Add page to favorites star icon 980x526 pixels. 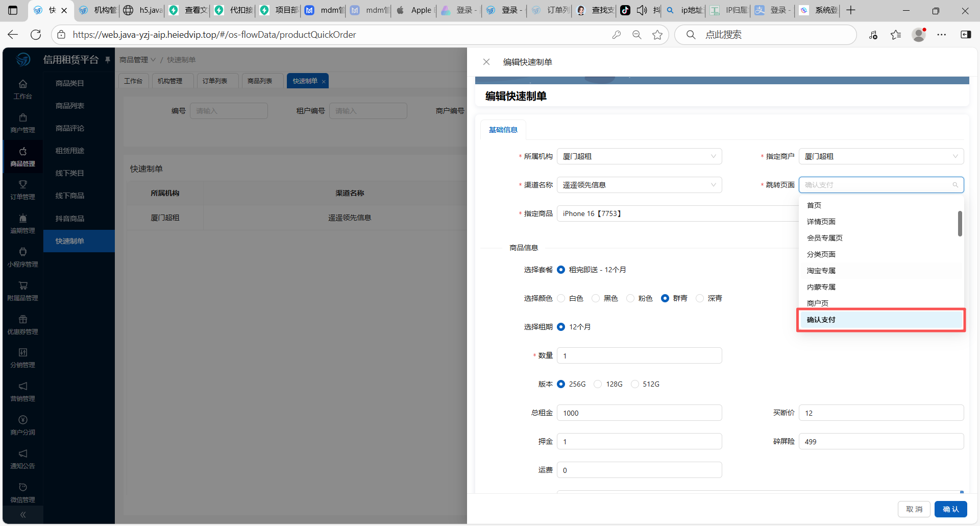[657, 35]
